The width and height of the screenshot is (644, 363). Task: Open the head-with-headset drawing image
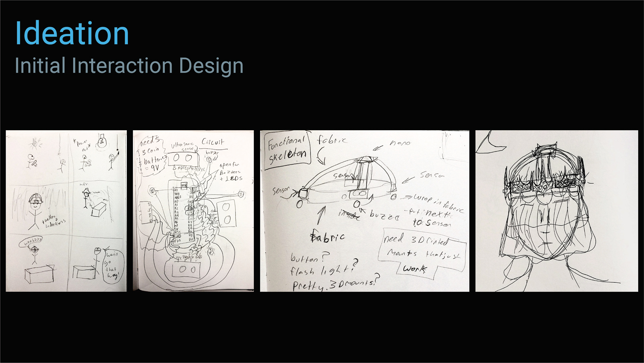556,211
